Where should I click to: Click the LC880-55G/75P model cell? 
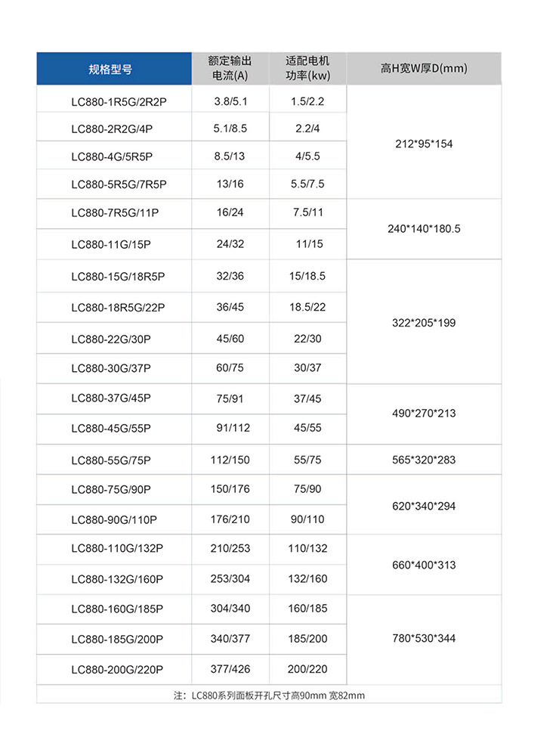(111, 460)
